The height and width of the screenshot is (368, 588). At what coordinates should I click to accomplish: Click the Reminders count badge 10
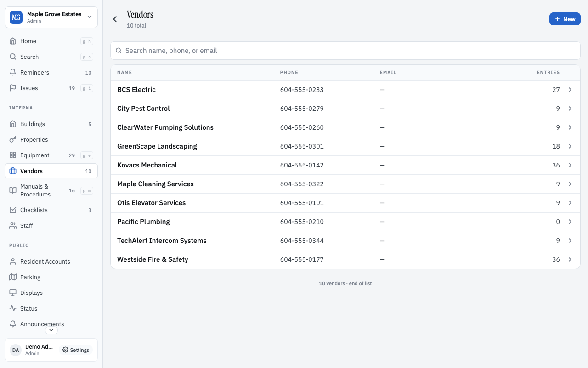pyautogui.click(x=89, y=73)
